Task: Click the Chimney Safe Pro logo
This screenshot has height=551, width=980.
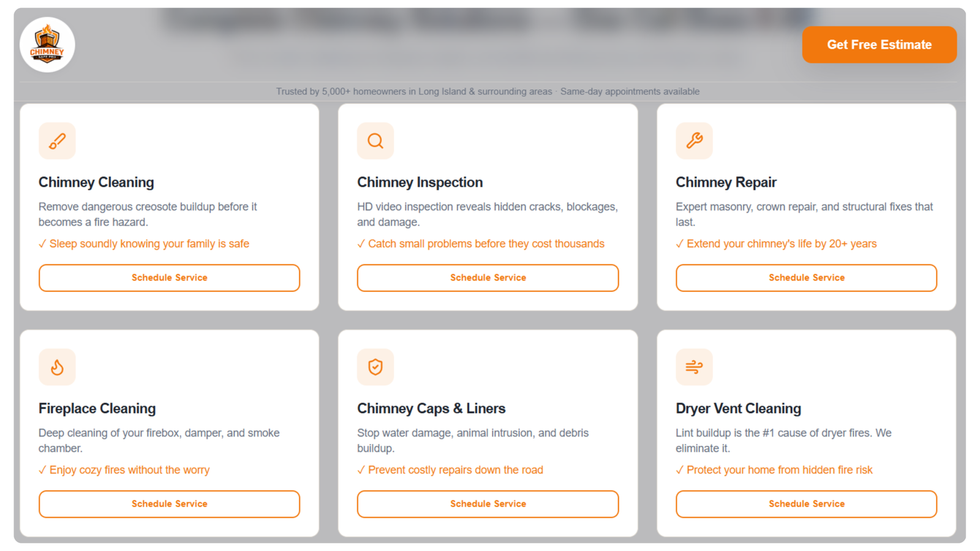Action: (x=47, y=45)
